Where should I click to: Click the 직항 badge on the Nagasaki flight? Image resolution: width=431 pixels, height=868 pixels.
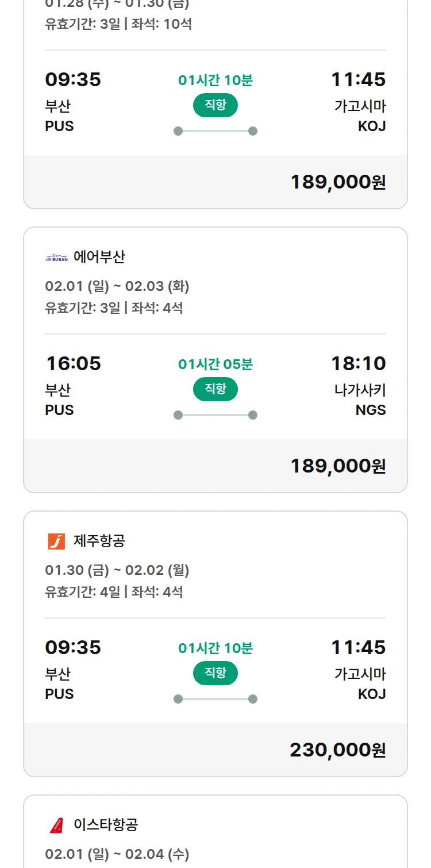coord(215,389)
